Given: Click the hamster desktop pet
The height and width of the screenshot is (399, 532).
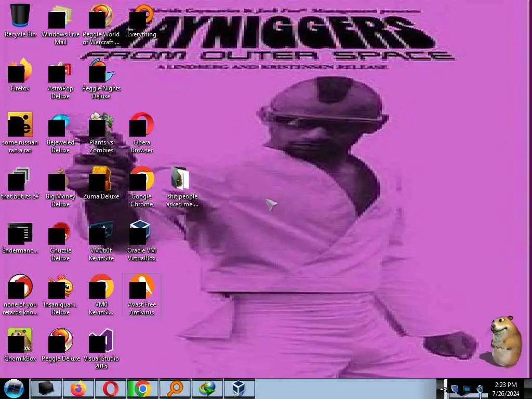Looking at the screenshot, I should tap(506, 341).
